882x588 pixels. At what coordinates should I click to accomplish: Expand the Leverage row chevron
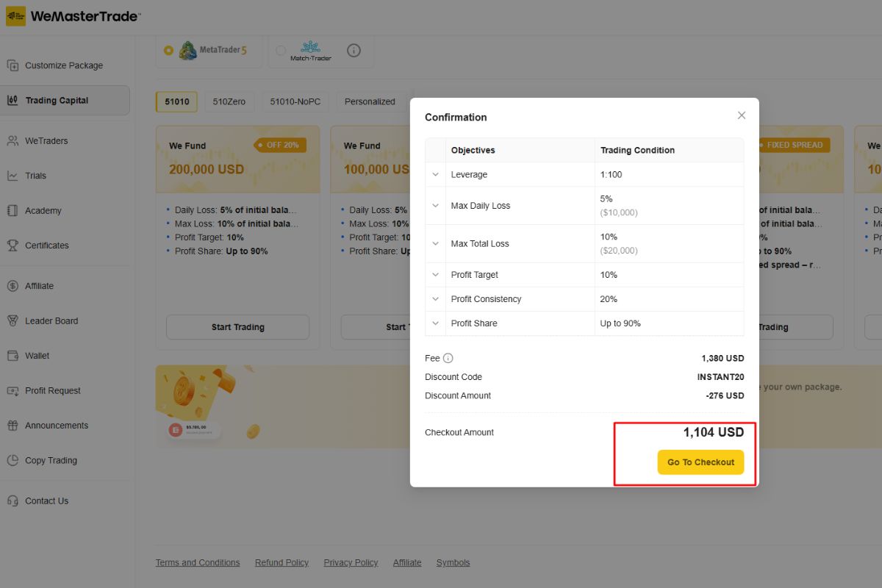click(435, 175)
